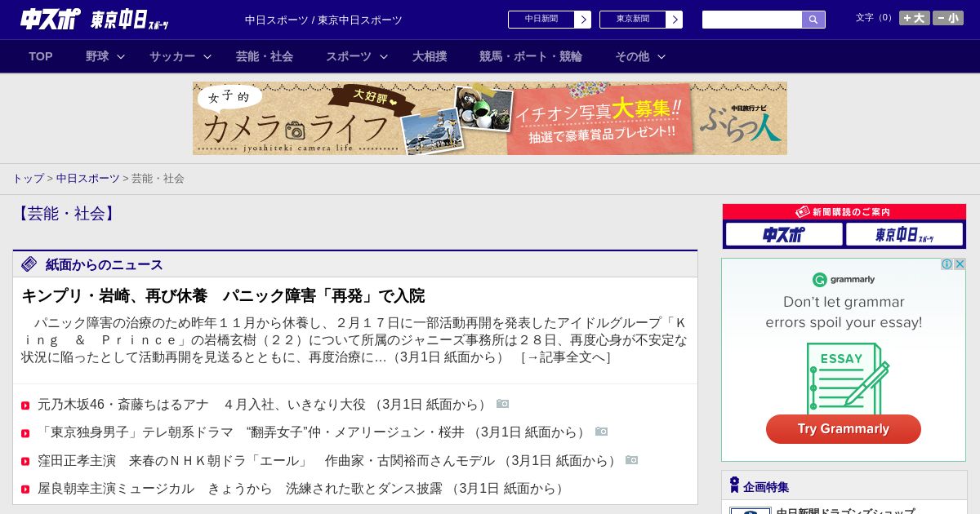Increase text size with +大 button
The image size is (980, 514).
tap(914, 18)
